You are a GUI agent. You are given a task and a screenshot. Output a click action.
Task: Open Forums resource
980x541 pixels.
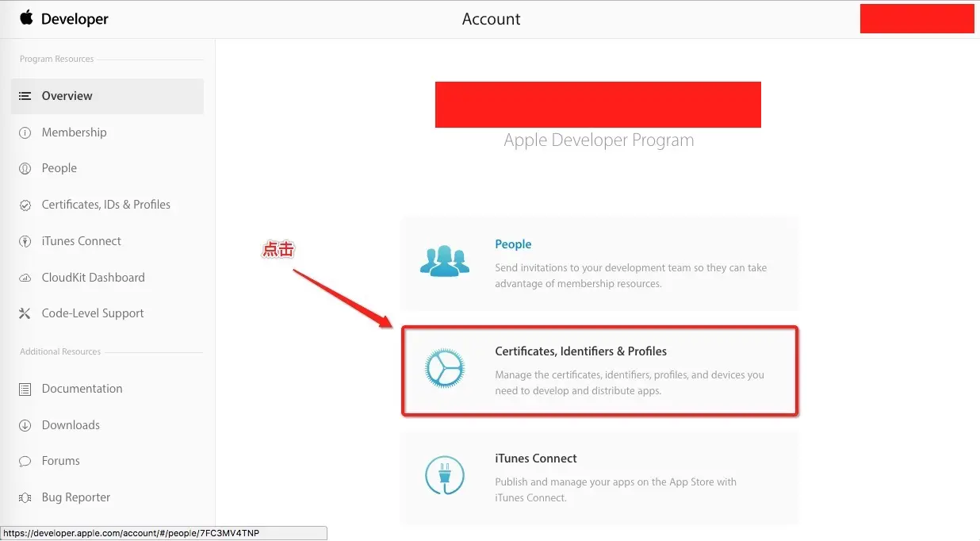tap(61, 461)
